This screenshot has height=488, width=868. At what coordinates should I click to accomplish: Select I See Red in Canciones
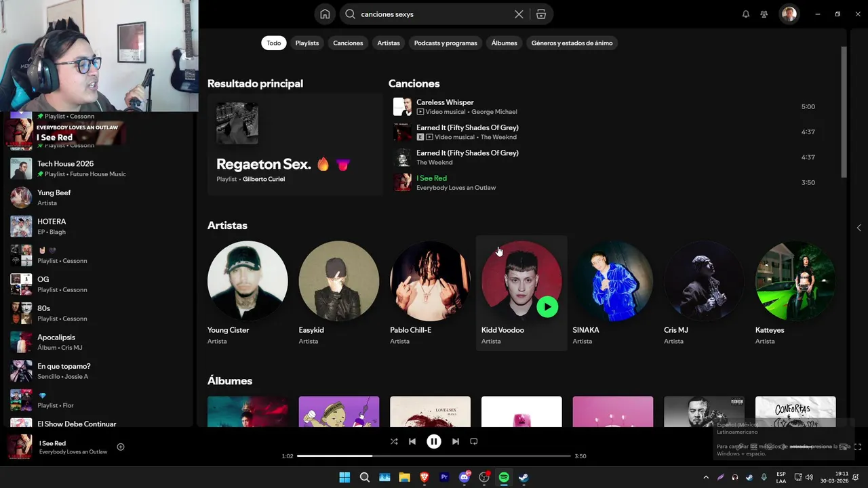click(431, 178)
